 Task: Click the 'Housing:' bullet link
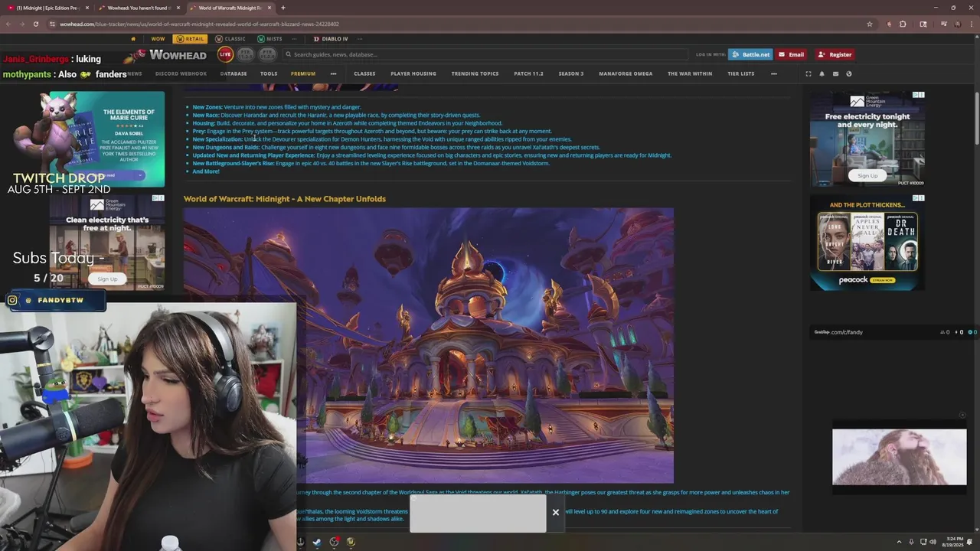204,123
